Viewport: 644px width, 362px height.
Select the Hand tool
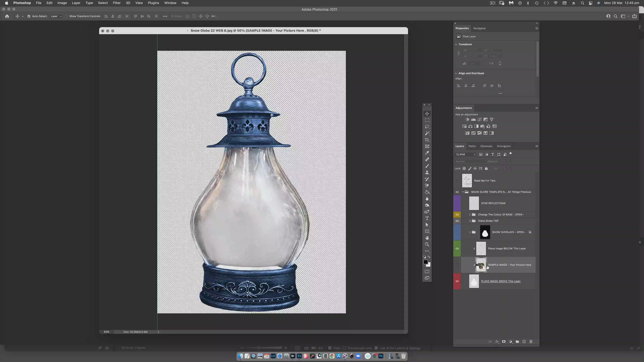coord(427,238)
